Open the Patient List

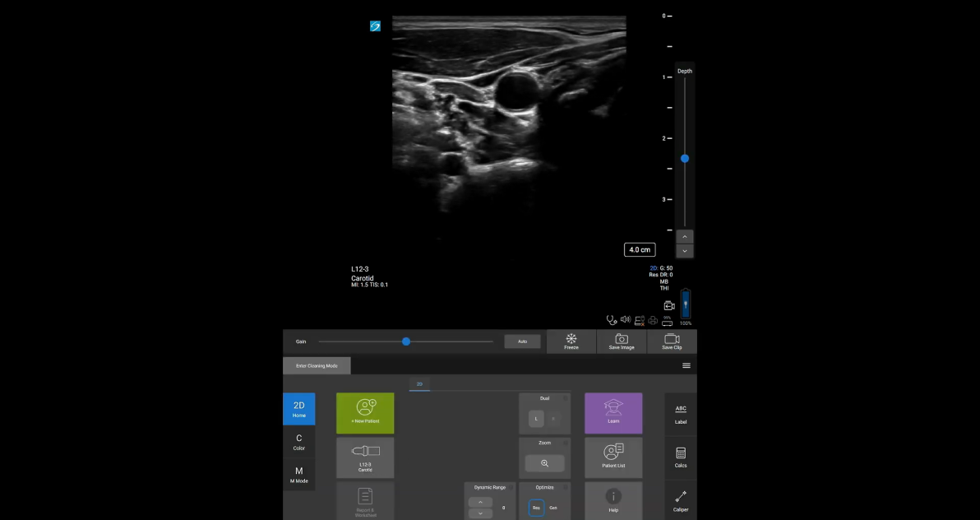click(613, 457)
